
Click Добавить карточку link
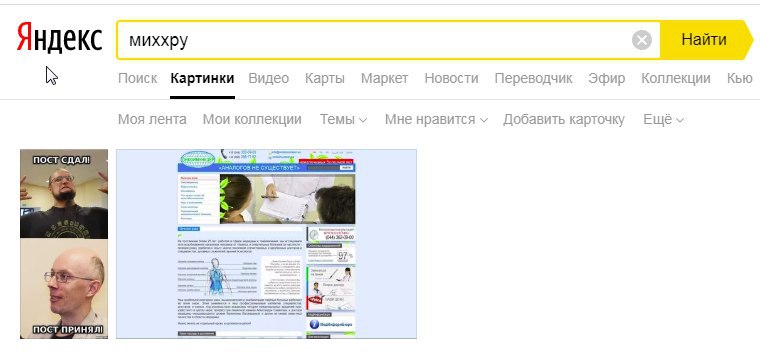point(564,120)
